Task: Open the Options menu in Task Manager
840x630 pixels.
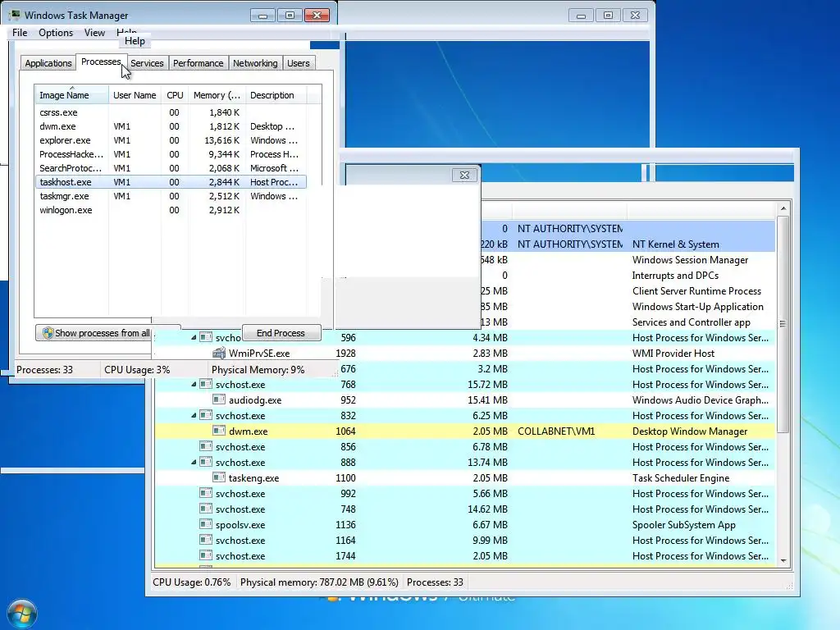Action: tap(56, 33)
